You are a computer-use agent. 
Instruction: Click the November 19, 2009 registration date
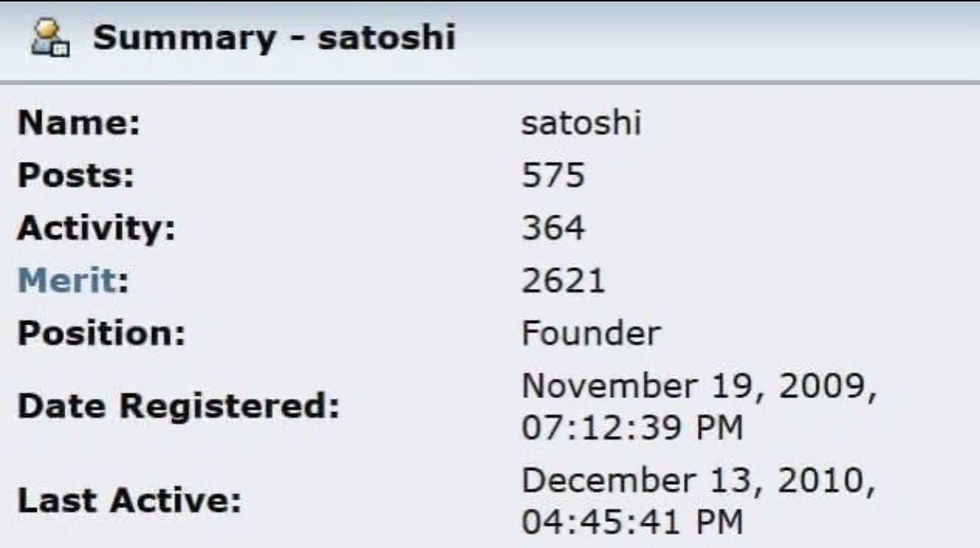696,386
